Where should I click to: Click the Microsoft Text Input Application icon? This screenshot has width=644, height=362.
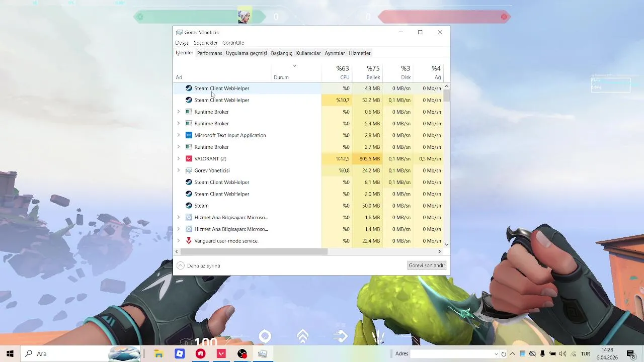(189, 135)
